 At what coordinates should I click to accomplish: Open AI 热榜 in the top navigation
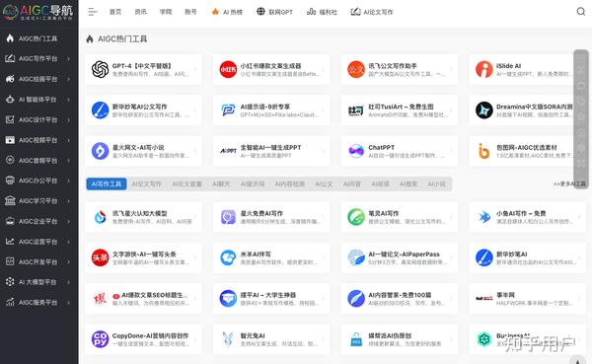[227, 12]
